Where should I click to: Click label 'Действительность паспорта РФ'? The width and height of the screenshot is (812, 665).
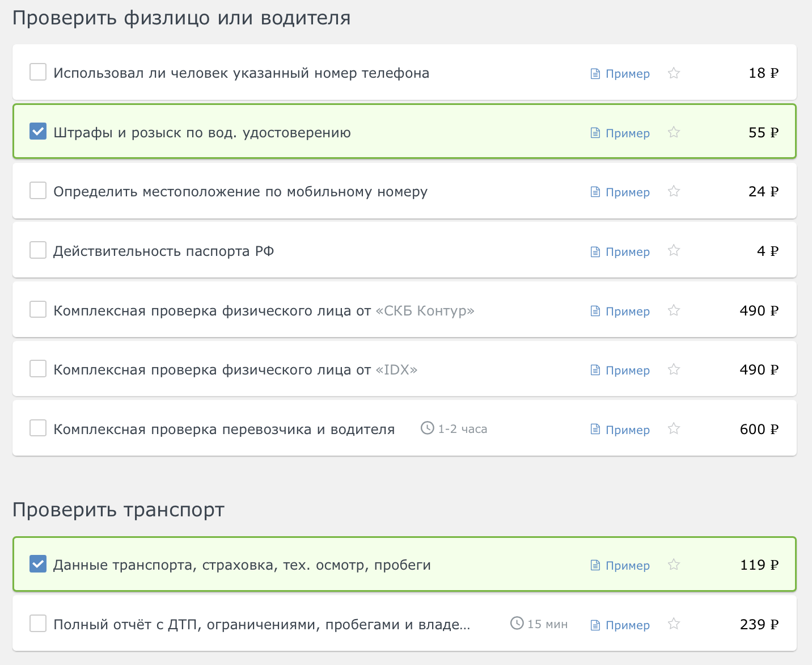164,251
